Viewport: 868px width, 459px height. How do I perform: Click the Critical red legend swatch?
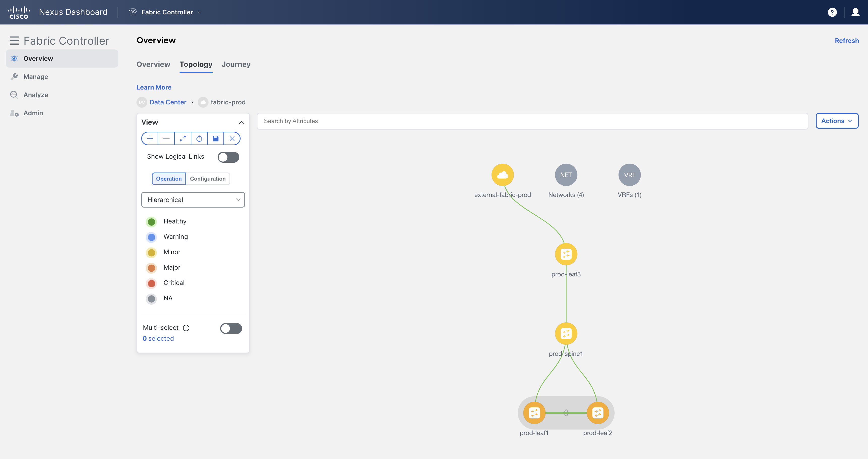(151, 283)
